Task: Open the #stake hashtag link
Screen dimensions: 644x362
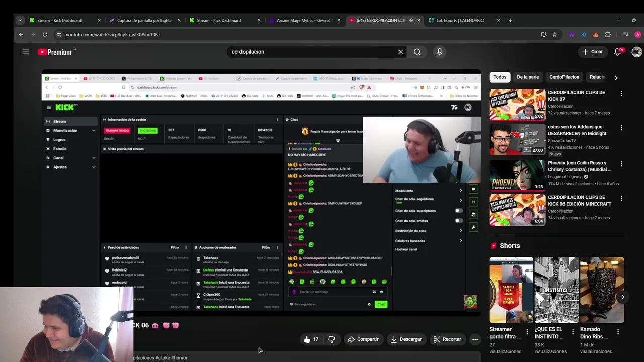Action: coord(163,358)
